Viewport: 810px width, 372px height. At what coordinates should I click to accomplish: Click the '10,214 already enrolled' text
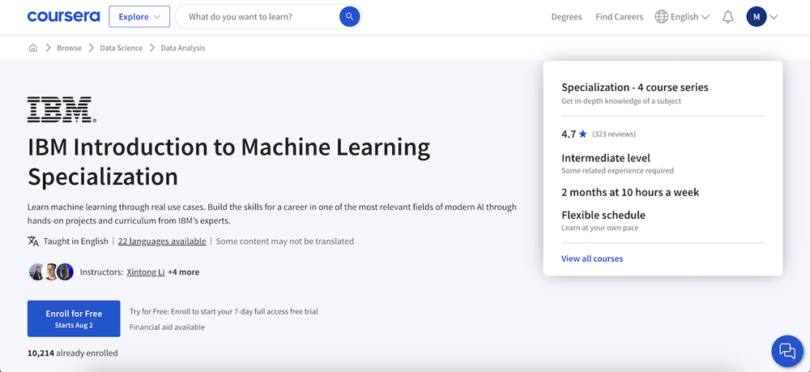tap(73, 353)
